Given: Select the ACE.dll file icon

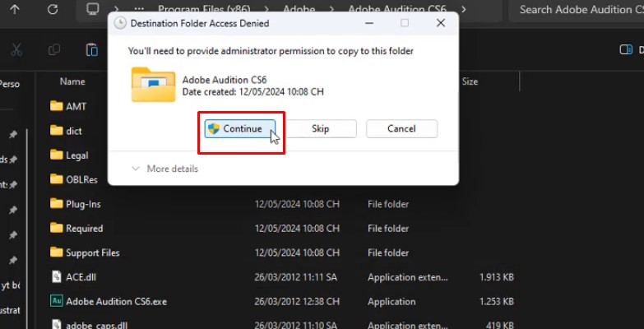Looking at the screenshot, I should click(56, 277).
